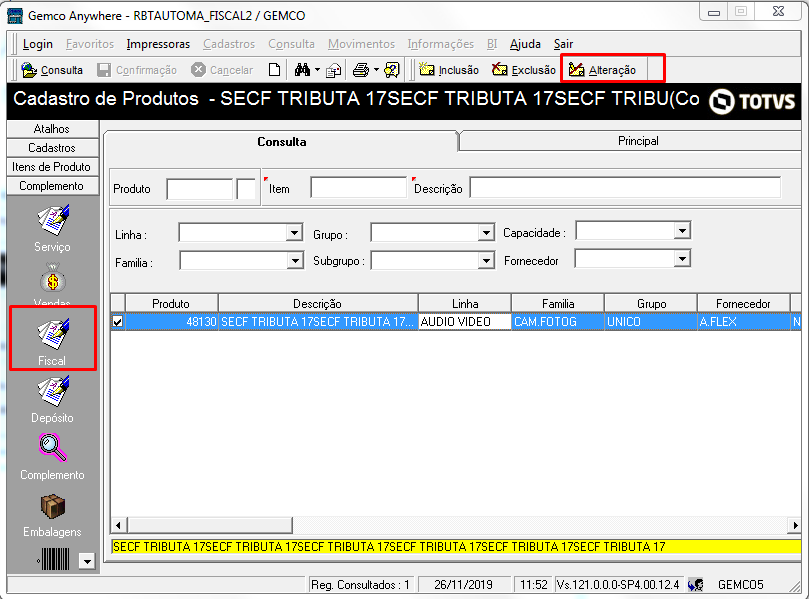Expand the Fornecedor dropdown
Screen dimensions: 809x599
682,258
